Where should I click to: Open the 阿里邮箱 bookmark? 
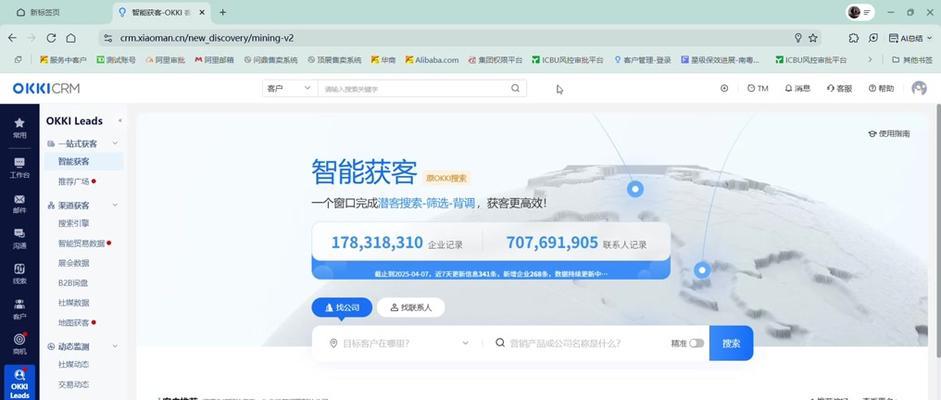214,60
